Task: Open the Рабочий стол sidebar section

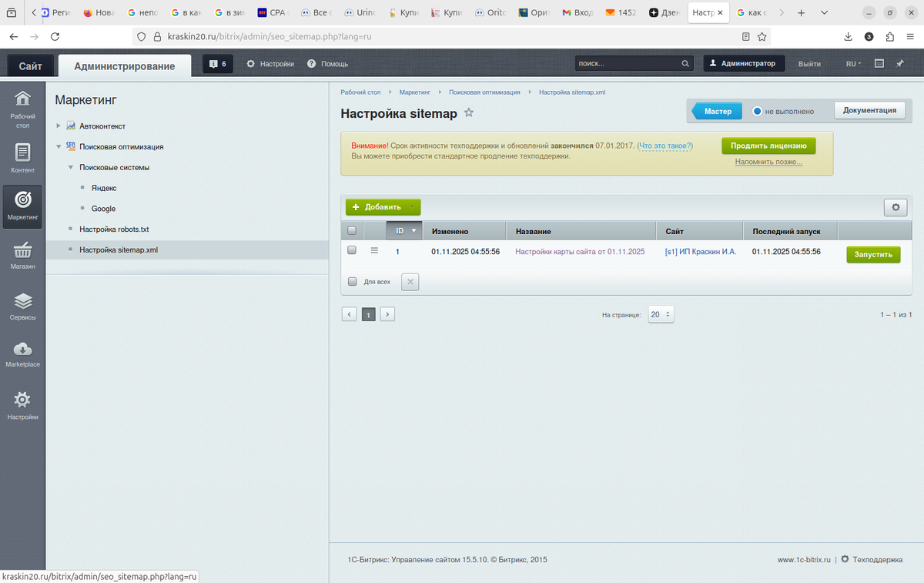Action: (22, 109)
